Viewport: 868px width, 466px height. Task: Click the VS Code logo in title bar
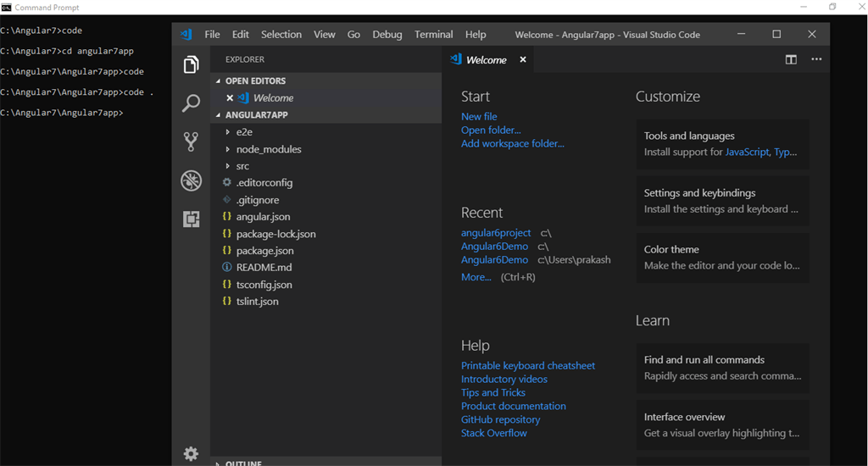(x=186, y=34)
